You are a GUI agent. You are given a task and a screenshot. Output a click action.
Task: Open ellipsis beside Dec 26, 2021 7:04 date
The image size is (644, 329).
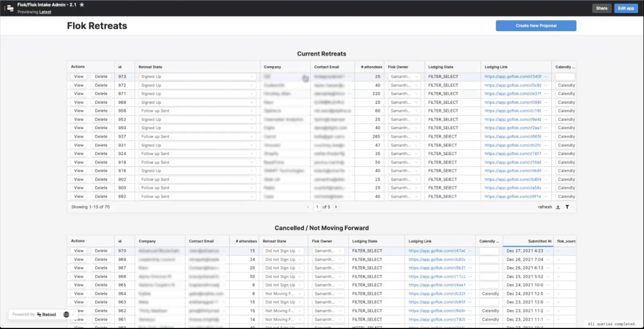(x=548, y=259)
